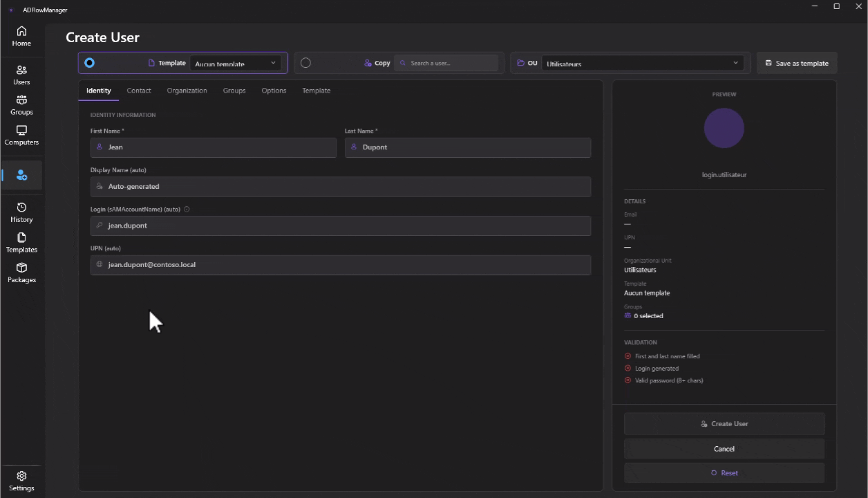Click the info icon beside Login label
The height and width of the screenshot is (498, 868).
(x=187, y=209)
